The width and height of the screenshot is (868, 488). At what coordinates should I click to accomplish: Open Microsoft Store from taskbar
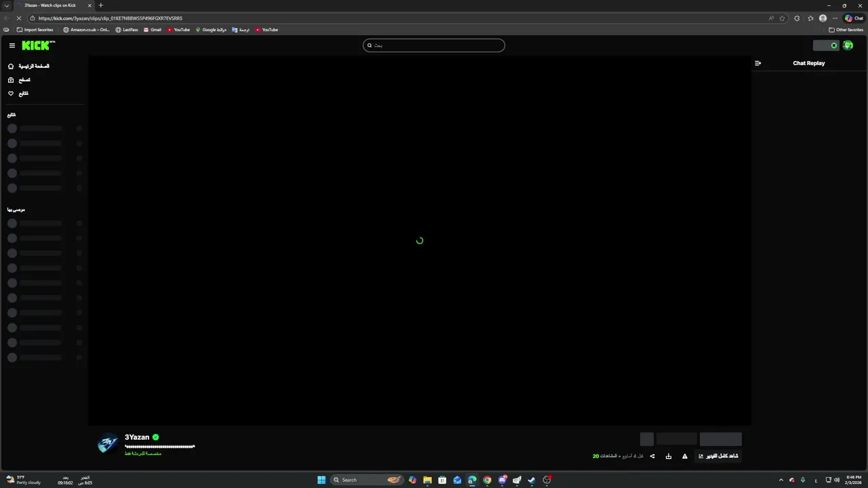pyautogui.click(x=442, y=480)
